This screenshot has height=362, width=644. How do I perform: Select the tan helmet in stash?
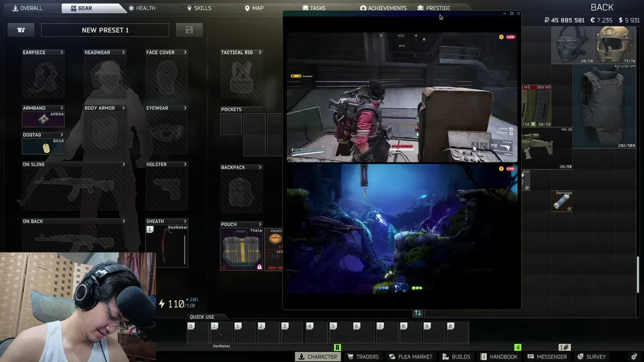[614, 45]
